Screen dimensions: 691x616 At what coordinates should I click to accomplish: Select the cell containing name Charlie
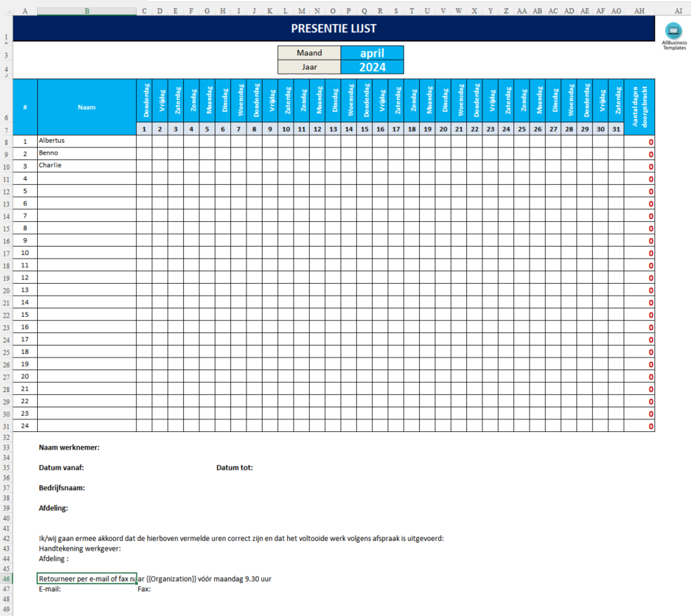tap(86, 166)
